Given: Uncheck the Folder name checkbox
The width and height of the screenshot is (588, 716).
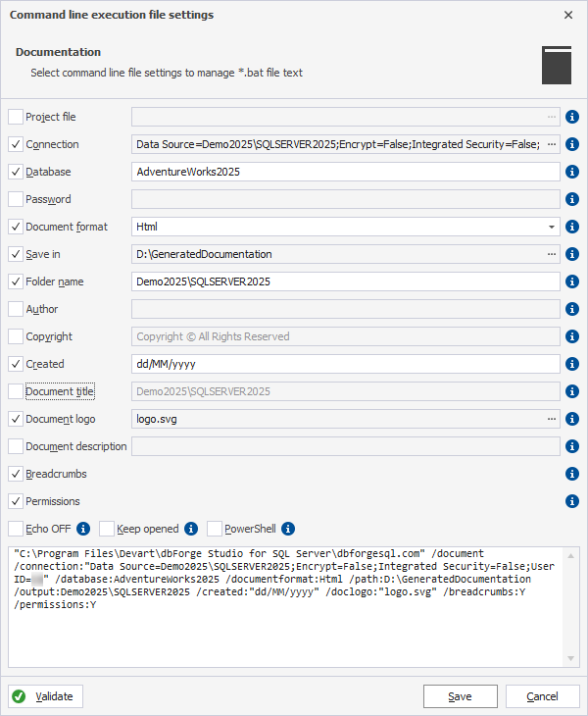Looking at the screenshot, I should click(16, 281).
